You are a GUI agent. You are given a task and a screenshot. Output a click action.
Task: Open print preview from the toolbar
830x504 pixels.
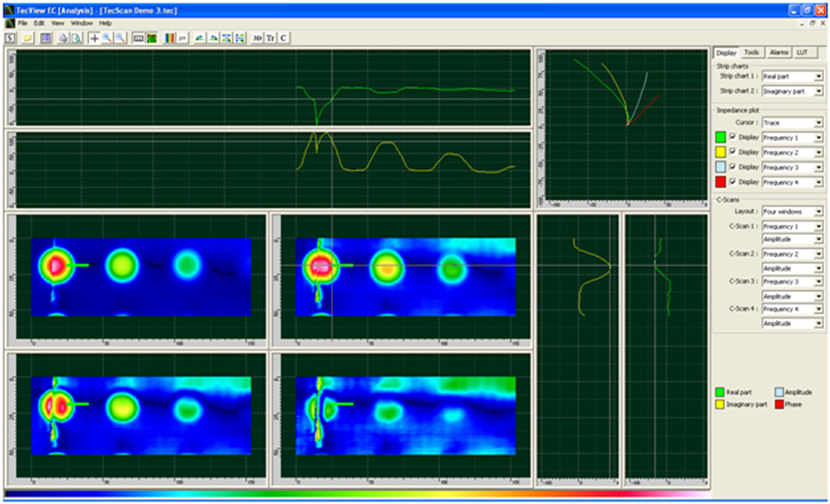coord(77,38)
